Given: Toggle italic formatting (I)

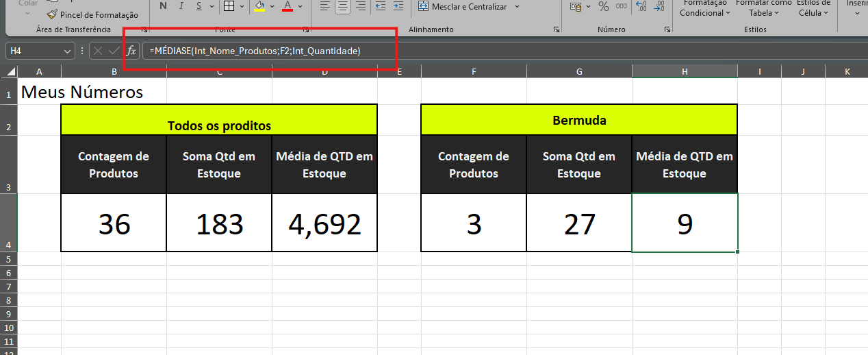Looking at the screenshot, I should pyautogui.click(x=181, y=6).
